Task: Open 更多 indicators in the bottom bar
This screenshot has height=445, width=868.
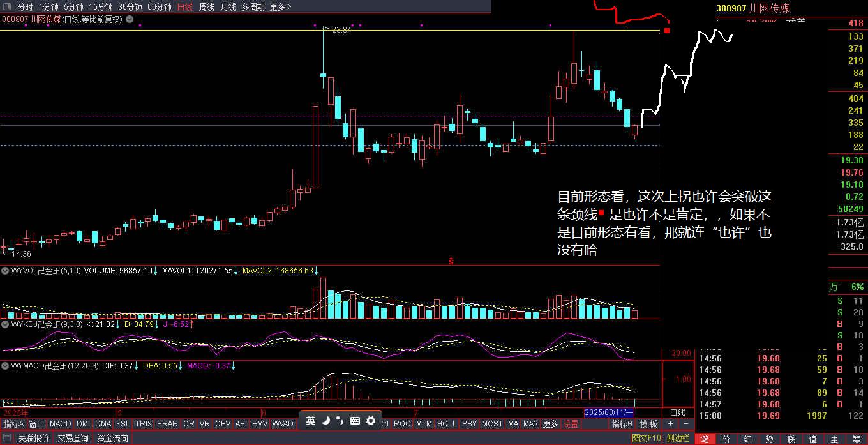Action: tap(550, 424)
